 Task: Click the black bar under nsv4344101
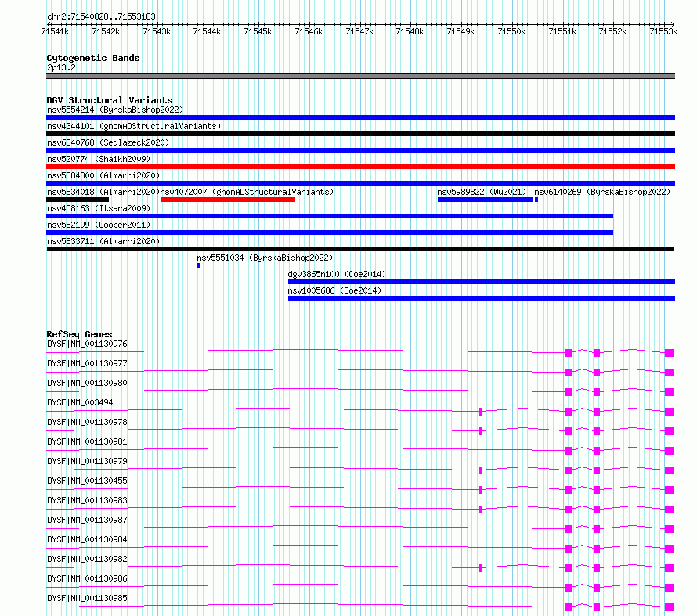point(360,134)
